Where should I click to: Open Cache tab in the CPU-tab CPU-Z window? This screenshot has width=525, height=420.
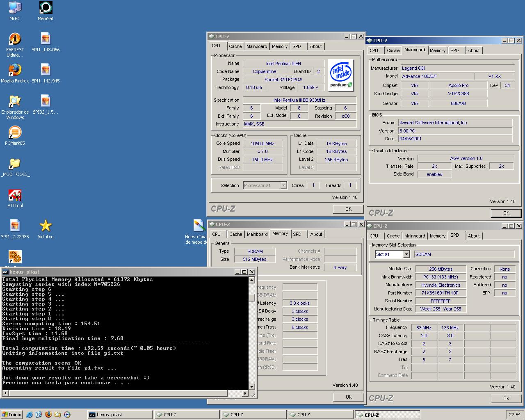tap(235, 46)
